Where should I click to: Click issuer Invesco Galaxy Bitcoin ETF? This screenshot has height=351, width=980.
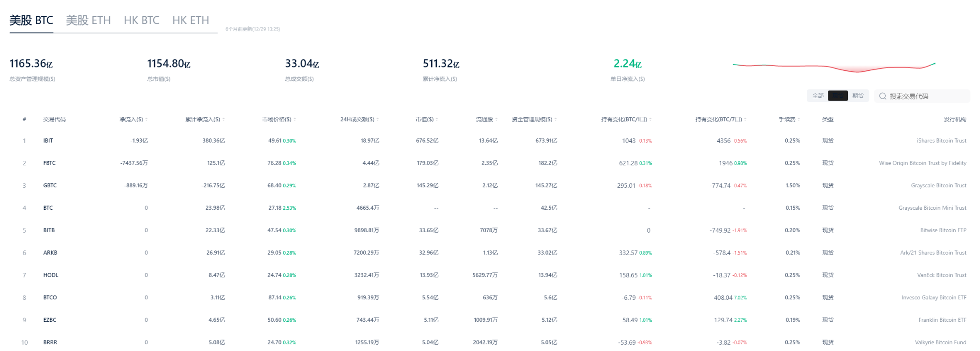[934, 298]
